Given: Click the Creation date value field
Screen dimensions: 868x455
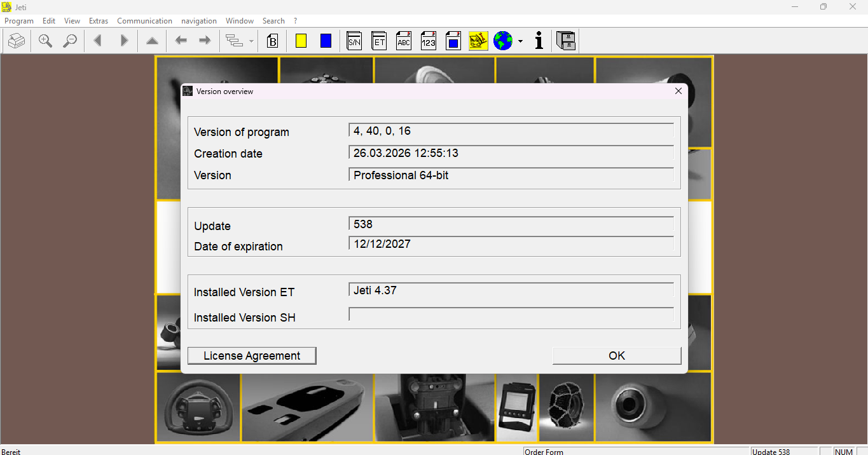Looking at the screenshot, I should pos(511,153).
